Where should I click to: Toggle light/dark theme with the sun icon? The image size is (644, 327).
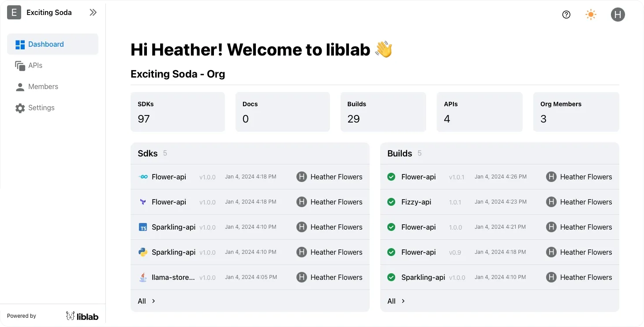pos(591,15)
